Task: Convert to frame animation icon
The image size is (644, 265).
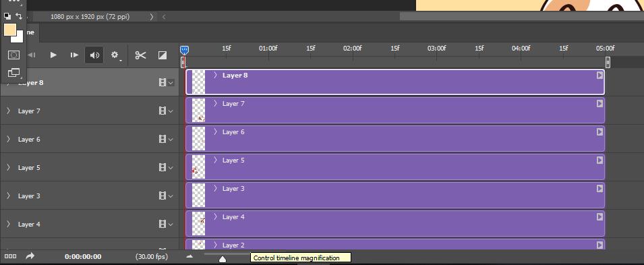Action: (x=10, y=256)
